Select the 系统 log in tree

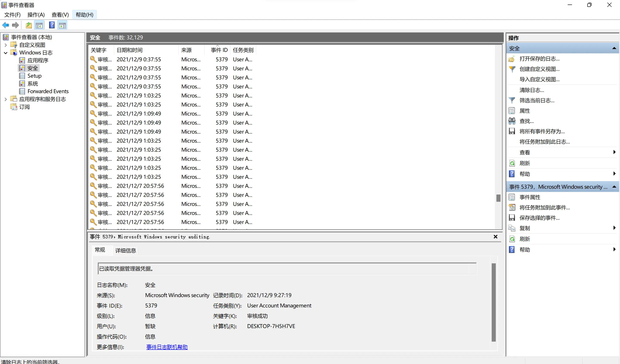(33, 84)
